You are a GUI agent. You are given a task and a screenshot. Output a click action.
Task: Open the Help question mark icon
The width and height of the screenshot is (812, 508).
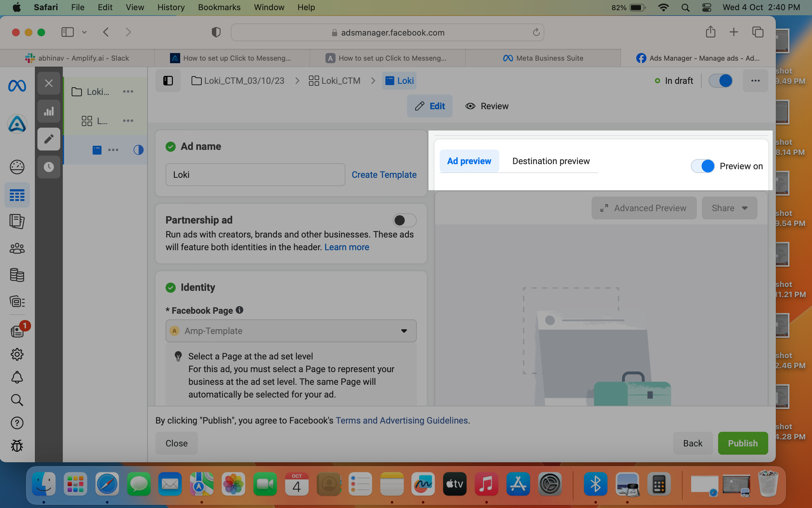tap(17, 423)
